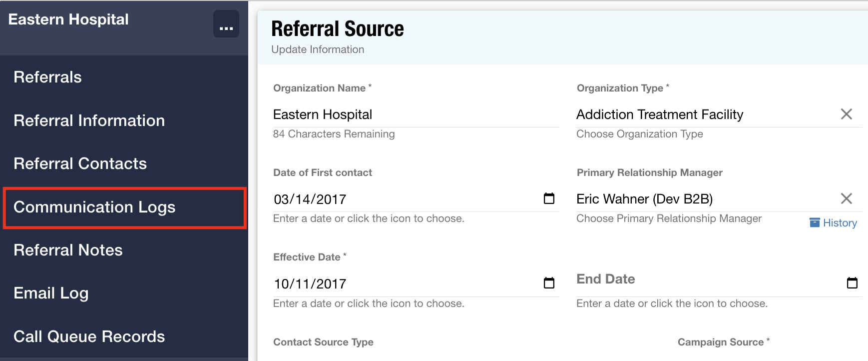868x361 pixels.
Task: View Referral Notes
Action: (68, 250)
